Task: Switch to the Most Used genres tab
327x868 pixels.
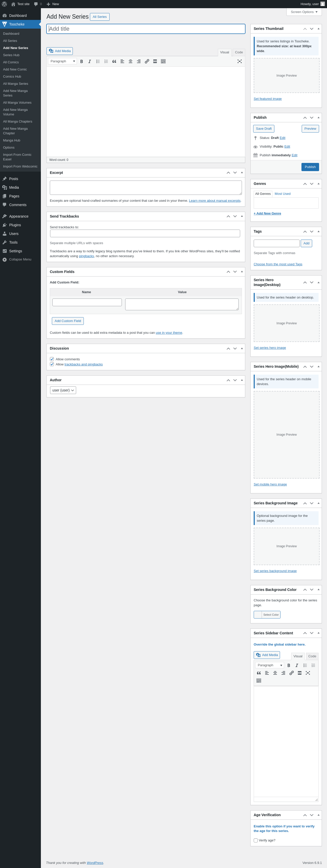Action: tap(282, 194)
